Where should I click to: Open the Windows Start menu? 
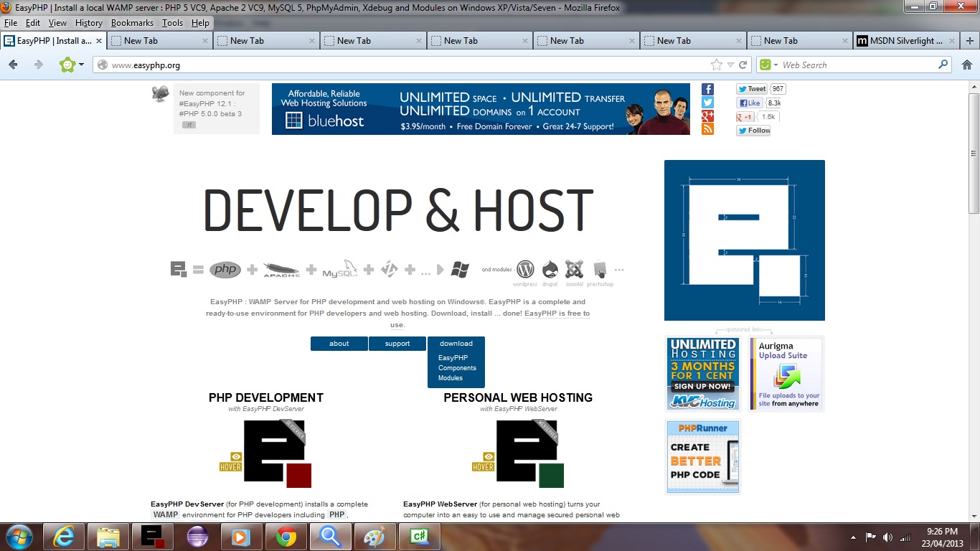click(x=18, y=537)
